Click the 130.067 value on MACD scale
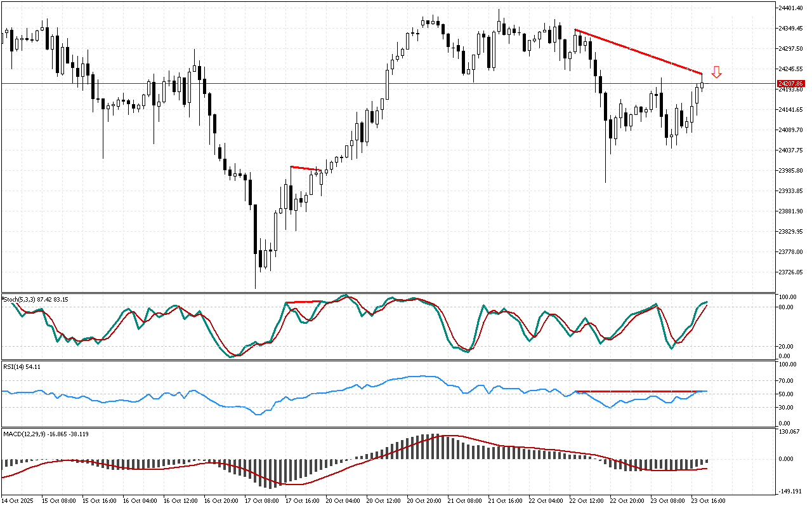 (x=789, y=432)
